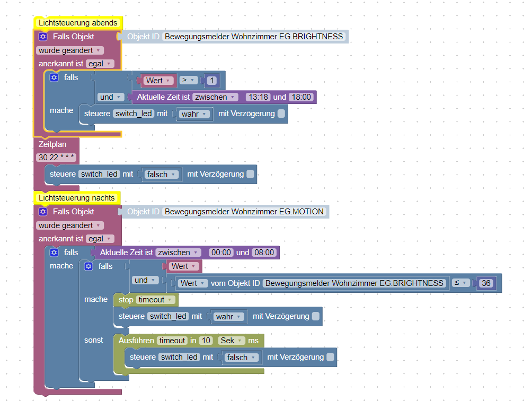The height and width of the screenshot is (409, 532).
Task: Toggle mit Verzögerung checkbox inside Ausführen timeout block
Action: (330, 357)
